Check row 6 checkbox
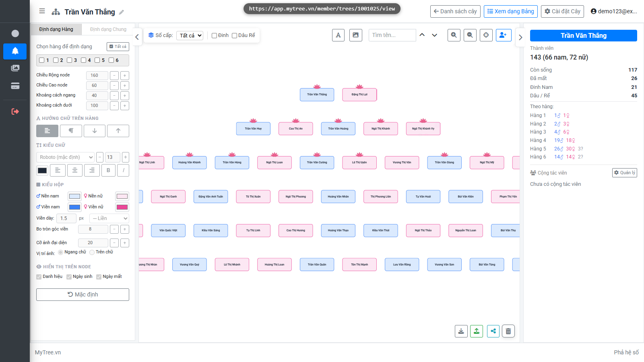Viewport: 644px width, 362px height. [x=111, y=60]
